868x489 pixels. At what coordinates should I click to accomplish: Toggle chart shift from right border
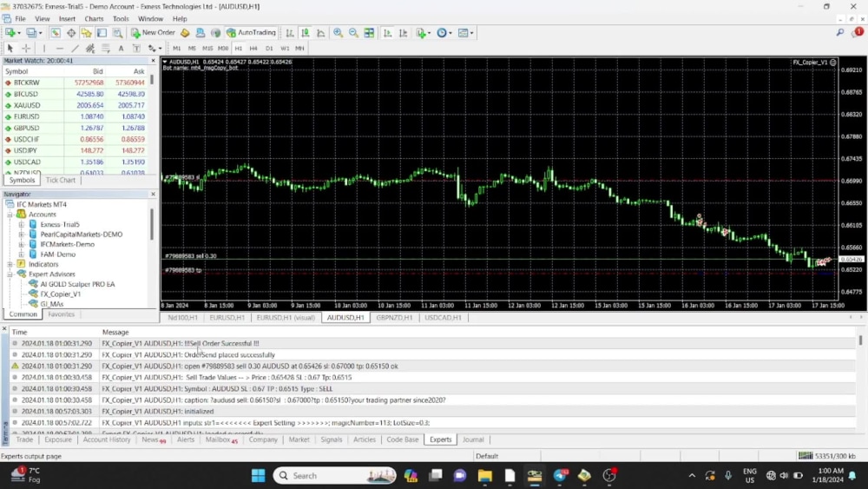click(403, 33)
